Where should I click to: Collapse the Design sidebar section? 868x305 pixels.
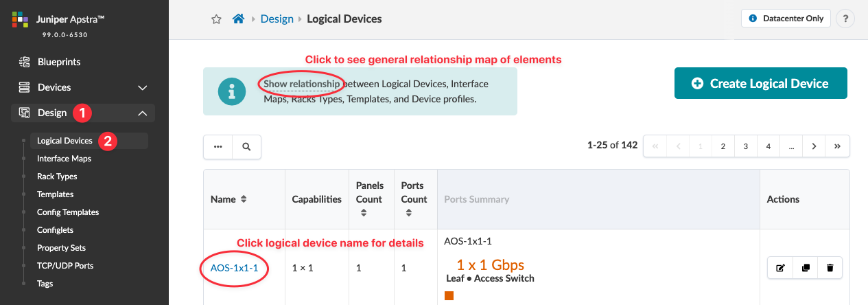point(143,113)
